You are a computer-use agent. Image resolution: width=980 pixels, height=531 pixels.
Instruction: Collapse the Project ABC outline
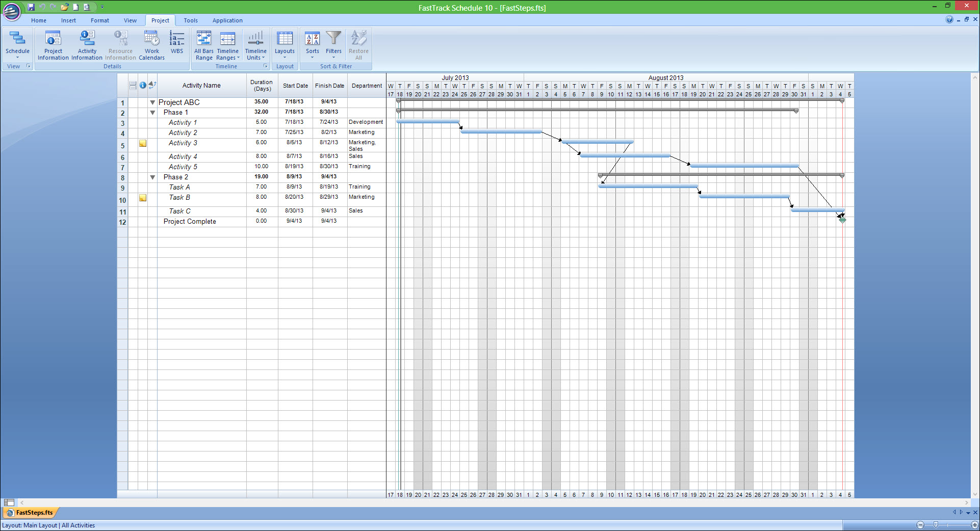(152, 102)
